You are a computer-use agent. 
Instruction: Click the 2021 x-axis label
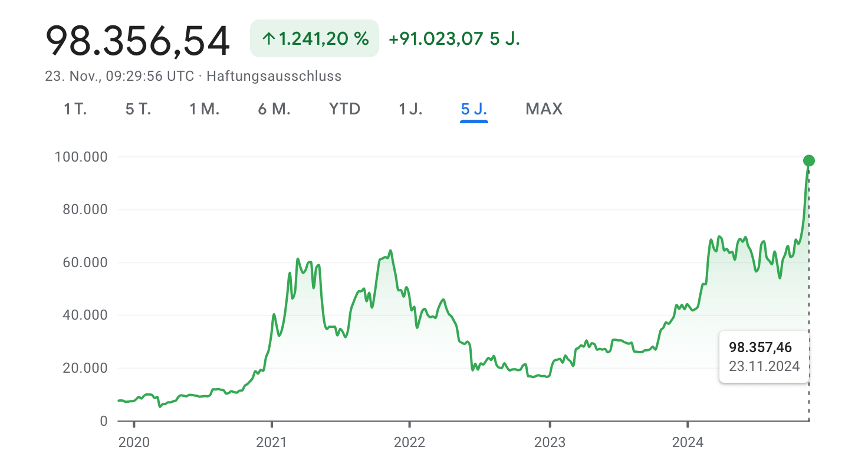pos(272,442)
